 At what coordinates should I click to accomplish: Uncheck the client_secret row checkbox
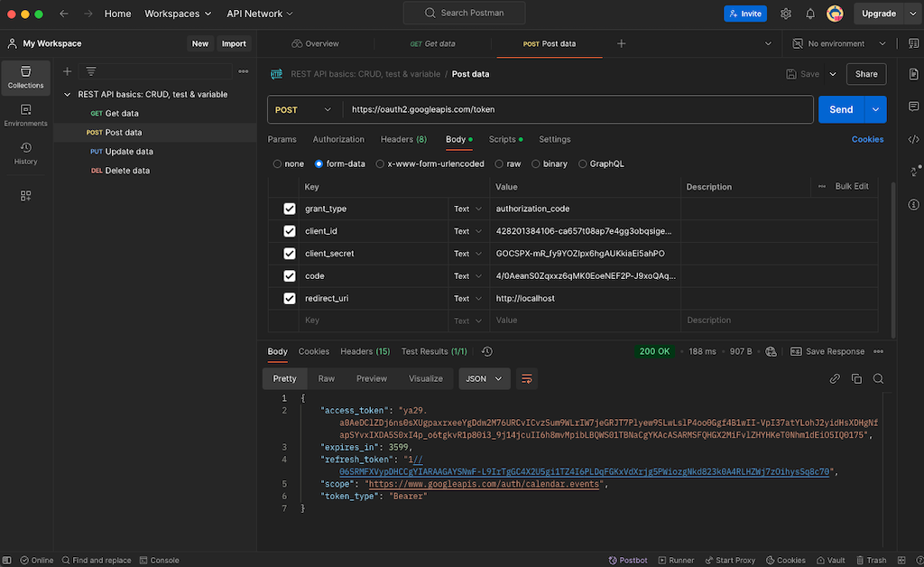click(290, 254)
